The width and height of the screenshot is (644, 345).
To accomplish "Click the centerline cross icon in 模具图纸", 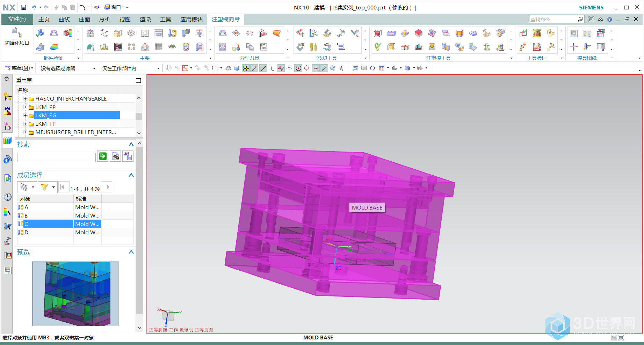I will click(574, 47).
